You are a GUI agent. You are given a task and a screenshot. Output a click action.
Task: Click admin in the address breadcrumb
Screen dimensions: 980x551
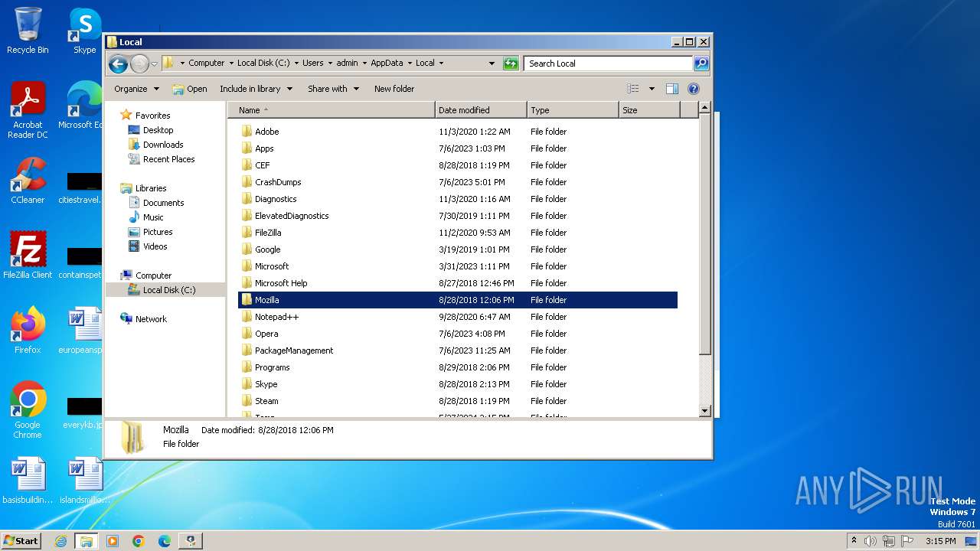tap(347, 64)
